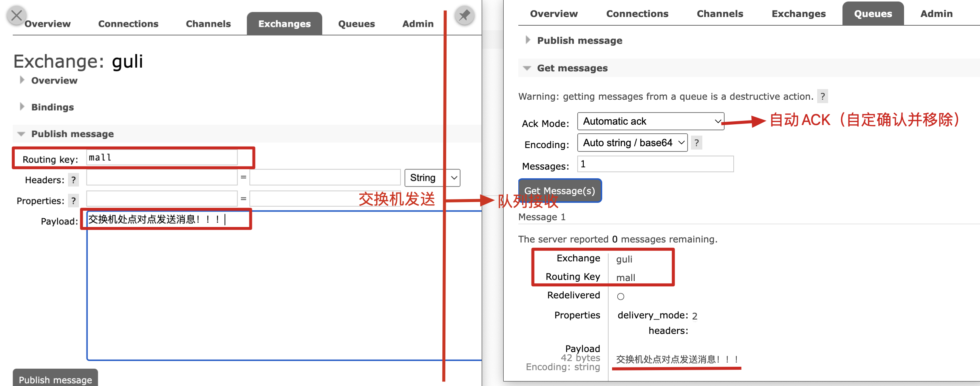Click the close X icon at top left
This screenshot has height=386, width=980.
click(x=16, y=15)
